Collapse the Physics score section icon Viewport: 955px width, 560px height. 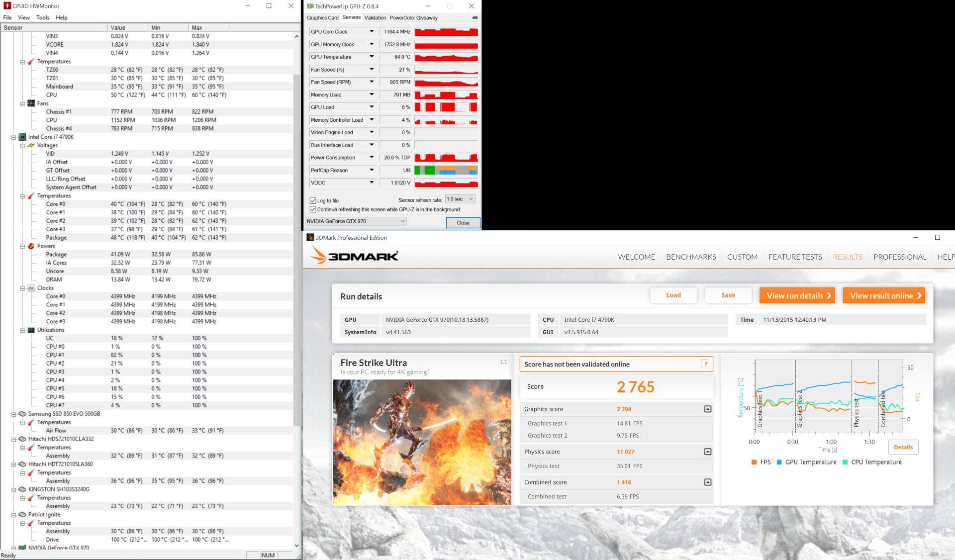click(707, 452)
